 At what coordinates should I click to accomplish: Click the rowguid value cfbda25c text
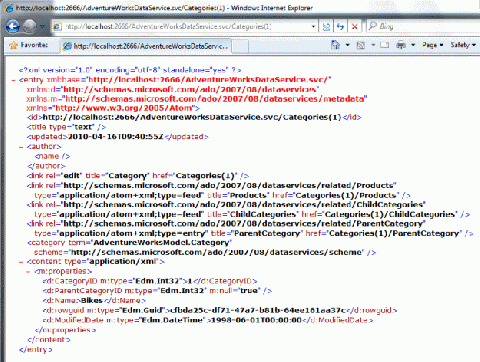coord(258,310)
